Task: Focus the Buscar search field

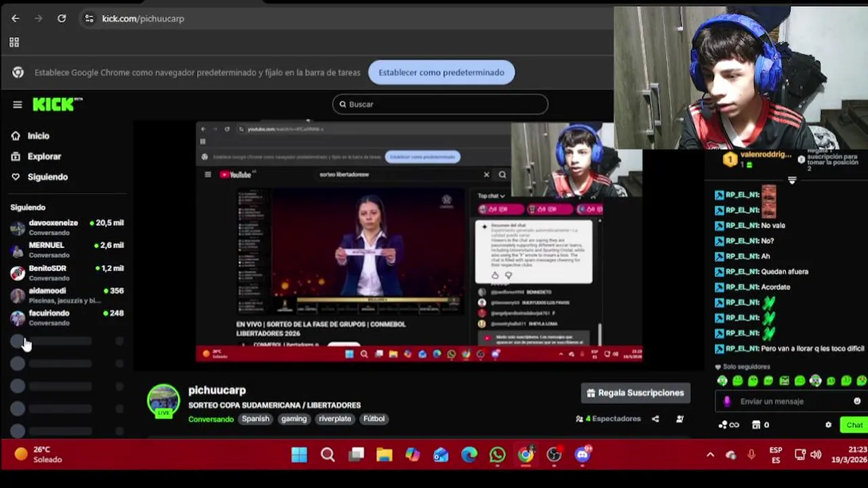Action: [x=440, y=104]
